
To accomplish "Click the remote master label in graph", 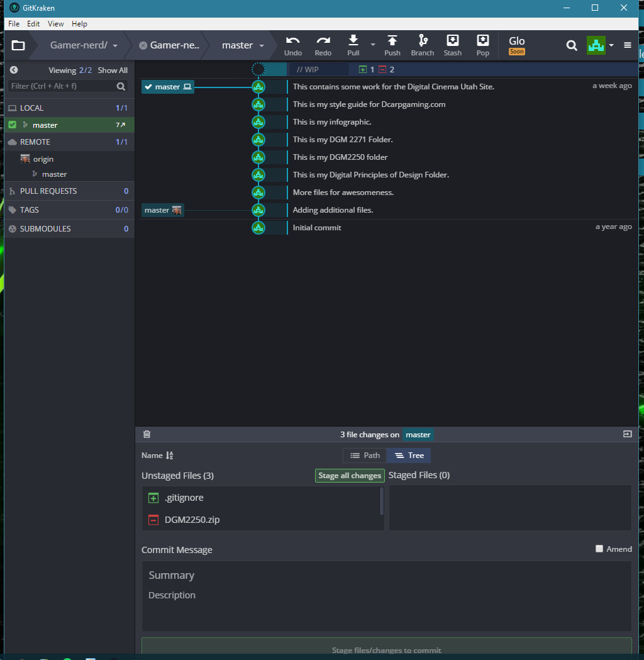I will [x=163, y=210].
